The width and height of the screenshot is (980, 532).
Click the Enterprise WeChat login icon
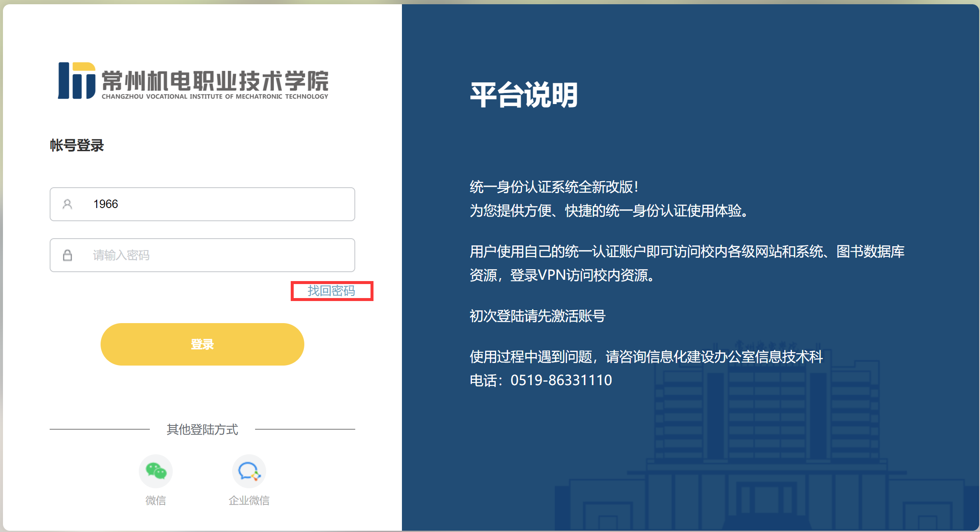click(249, 471)
